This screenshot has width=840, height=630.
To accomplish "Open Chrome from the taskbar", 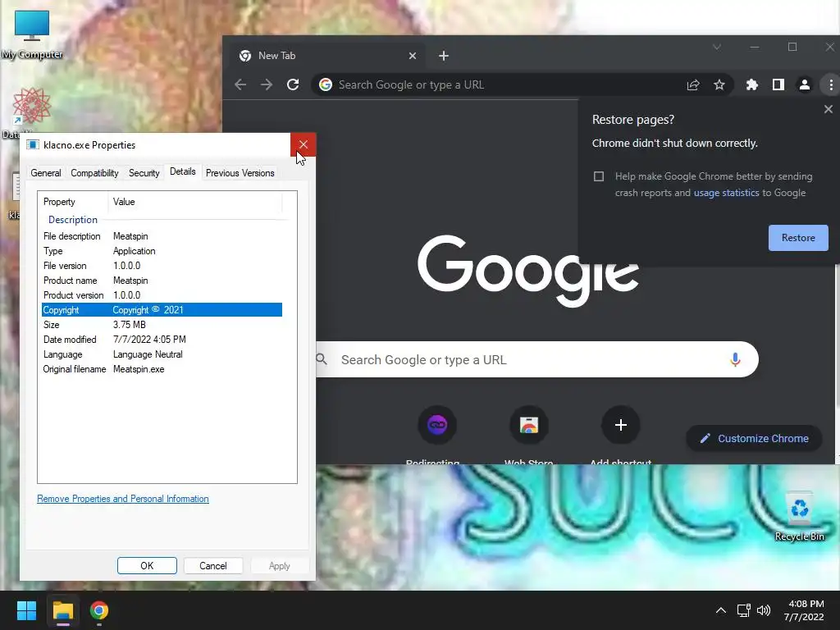I will (x=99, y=610).
